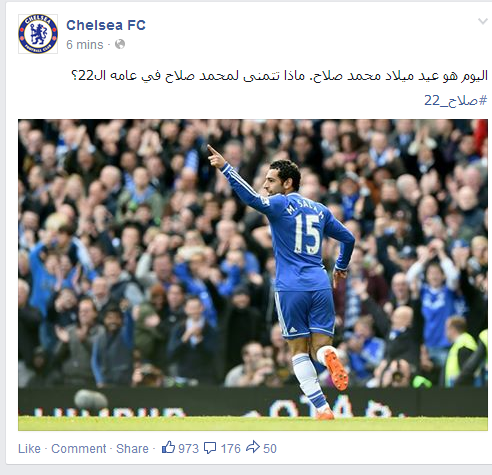
Task: Select the Comment action
Action: 78,449
